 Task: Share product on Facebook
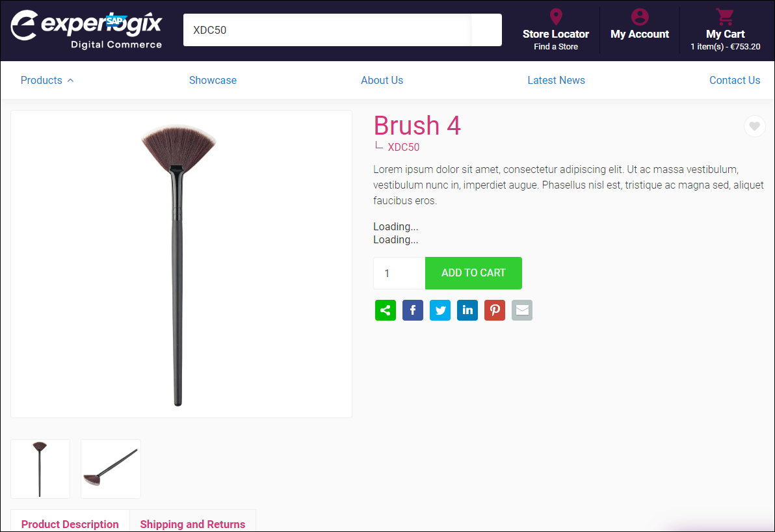(x=413, y=310)
